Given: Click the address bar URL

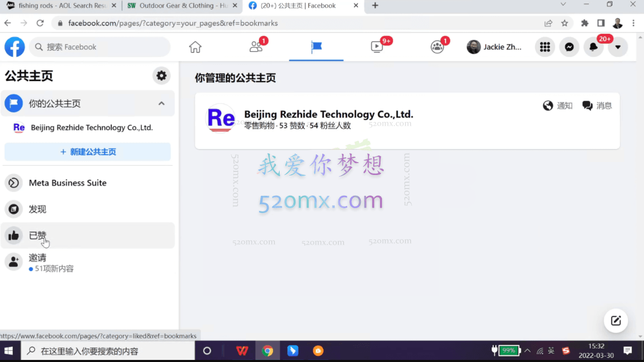Looking at the screenshot, I should [173, 23].
